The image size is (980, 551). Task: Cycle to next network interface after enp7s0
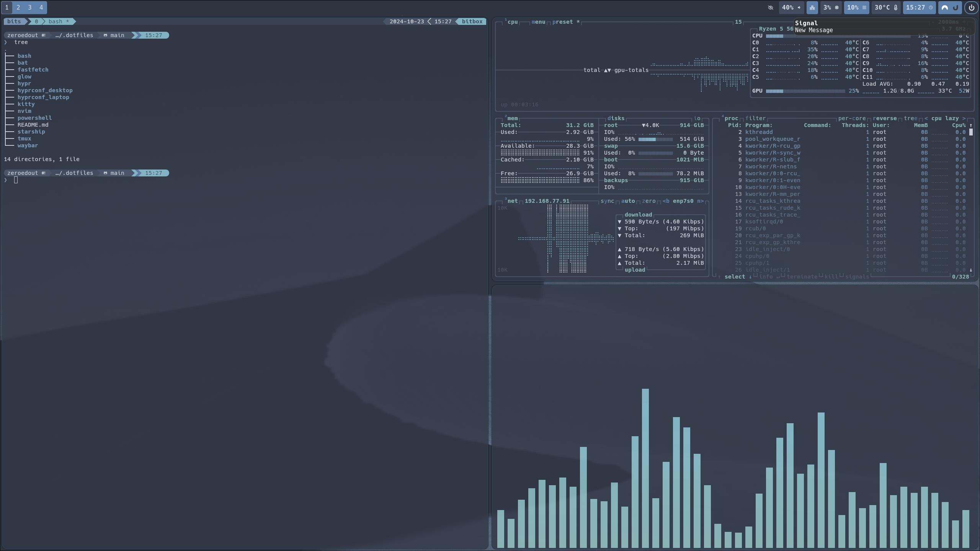[700, 201]
